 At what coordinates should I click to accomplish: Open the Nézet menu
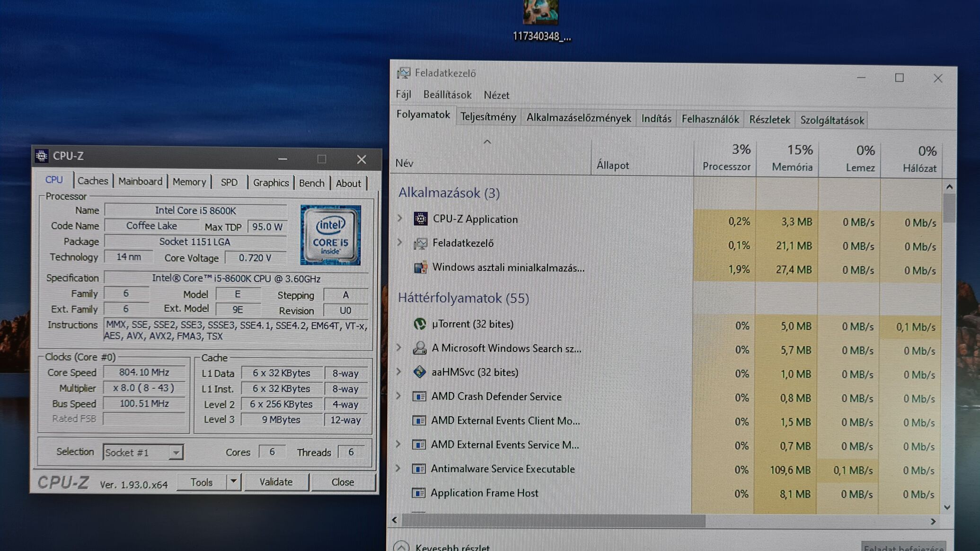coord(496,95)
